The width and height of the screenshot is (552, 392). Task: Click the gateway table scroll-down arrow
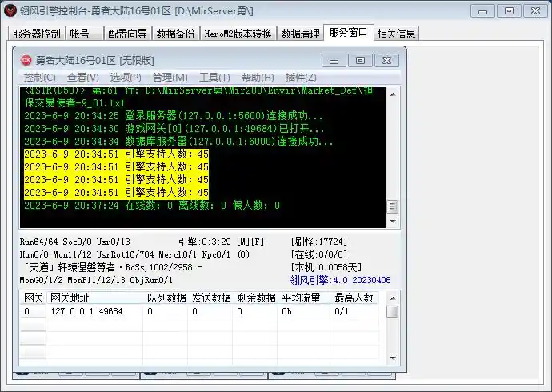point(394,358)
